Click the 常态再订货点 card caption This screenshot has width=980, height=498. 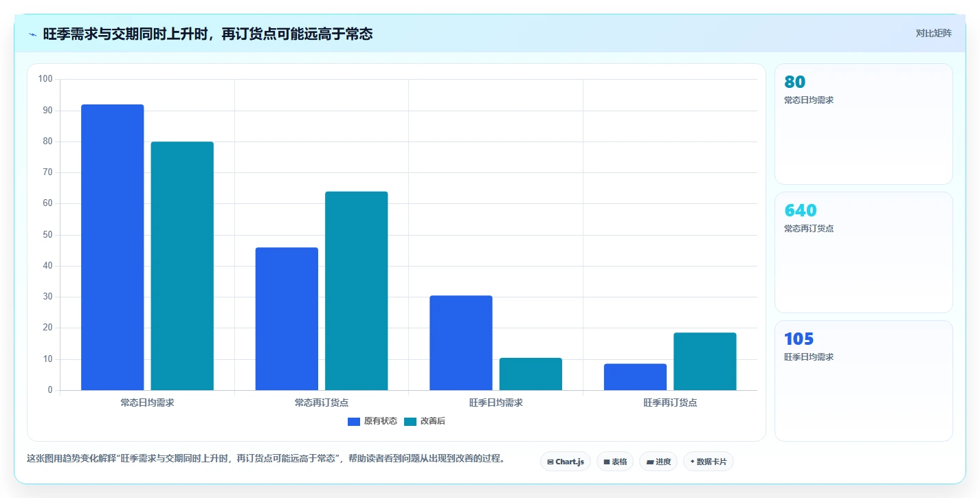point(809,229)
